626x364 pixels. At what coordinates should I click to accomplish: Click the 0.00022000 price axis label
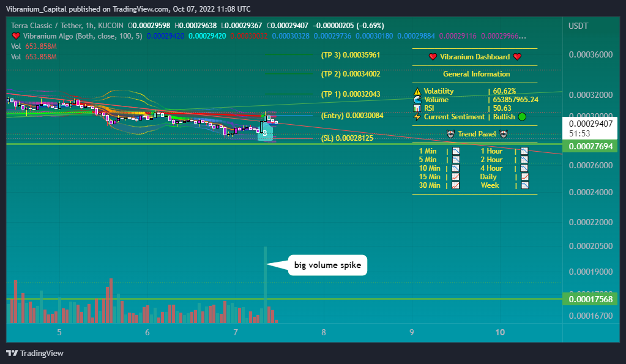(591, 222)
